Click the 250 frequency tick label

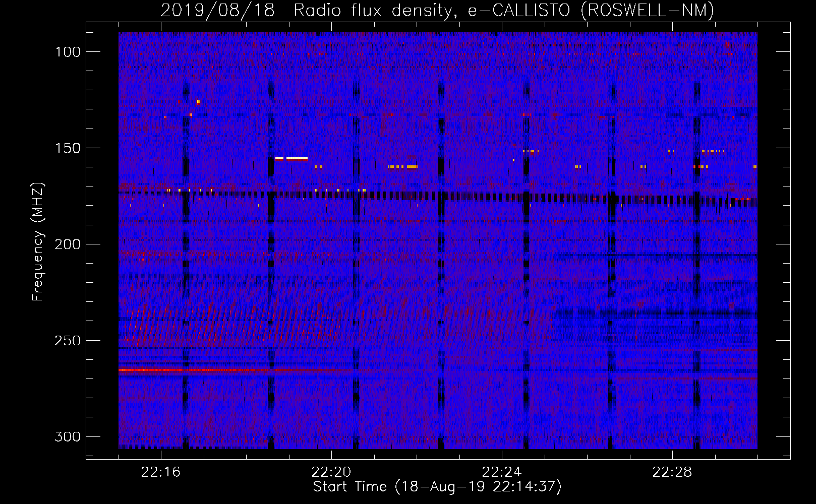pos(68,341)
